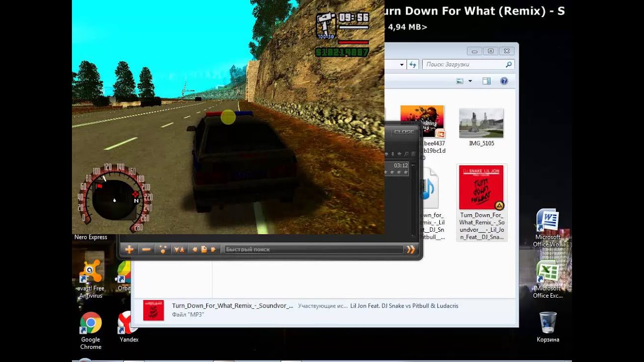The image size is (644, 362).
Task: Change Explorer view mode icon
Action: 460,81
